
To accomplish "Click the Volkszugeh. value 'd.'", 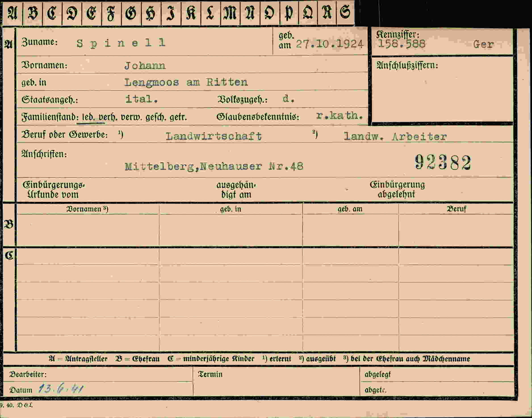I will [289, 99].
